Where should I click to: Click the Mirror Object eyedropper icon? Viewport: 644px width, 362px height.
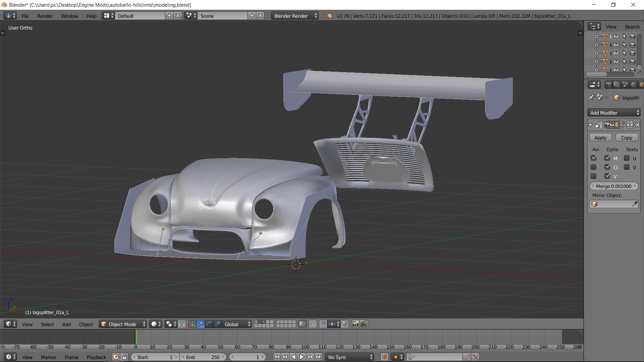pos(635,204)
